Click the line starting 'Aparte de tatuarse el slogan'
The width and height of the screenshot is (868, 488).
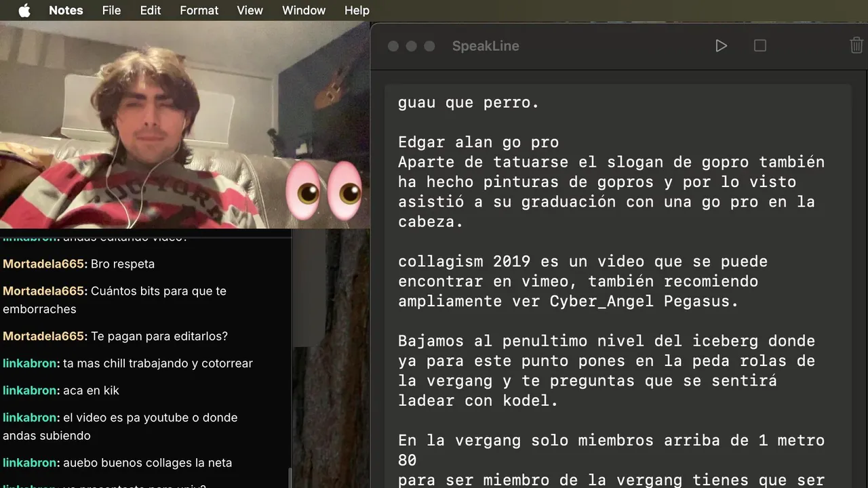click(611, 162)
